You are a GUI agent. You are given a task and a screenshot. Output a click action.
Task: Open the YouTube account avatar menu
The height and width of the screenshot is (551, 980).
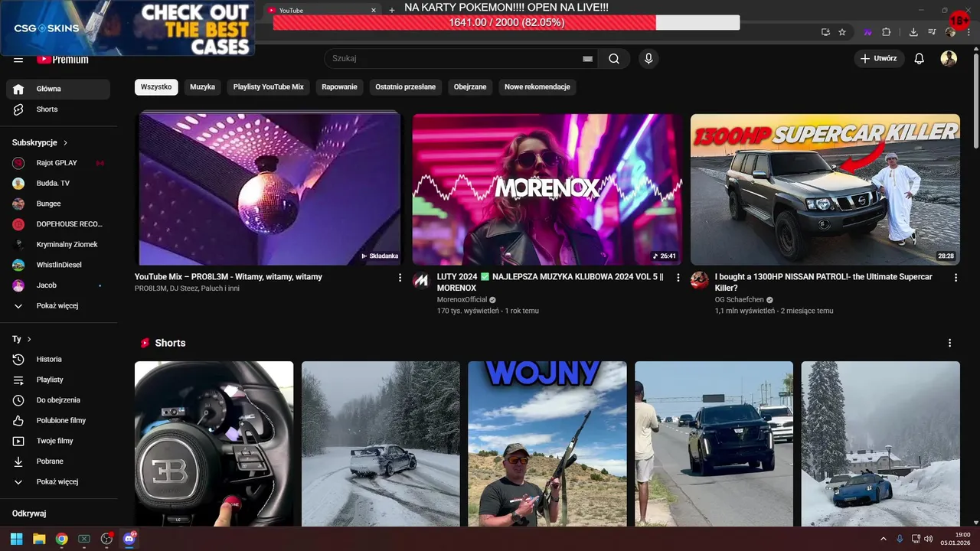point(949,58)
